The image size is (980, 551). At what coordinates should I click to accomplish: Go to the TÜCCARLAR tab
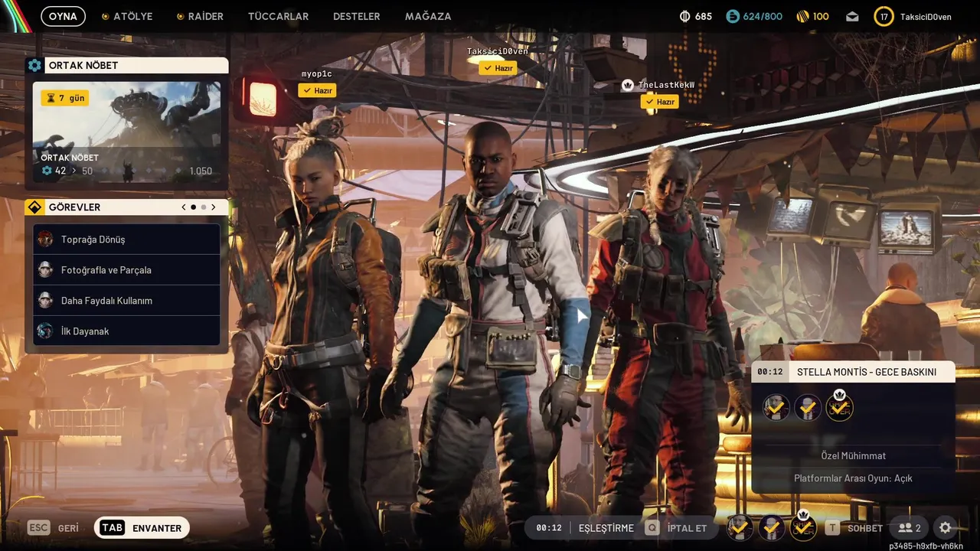[x=278, y=16]
